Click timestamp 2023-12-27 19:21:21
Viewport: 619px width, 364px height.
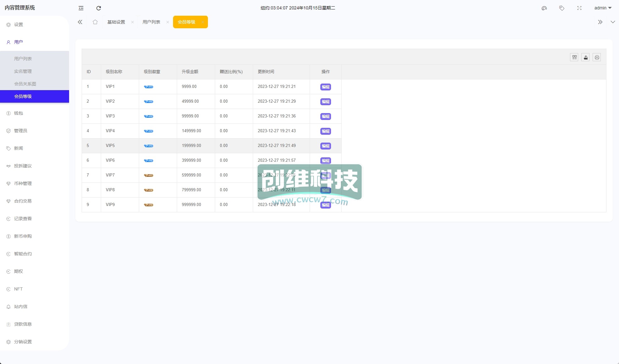[x=277, y=87]
